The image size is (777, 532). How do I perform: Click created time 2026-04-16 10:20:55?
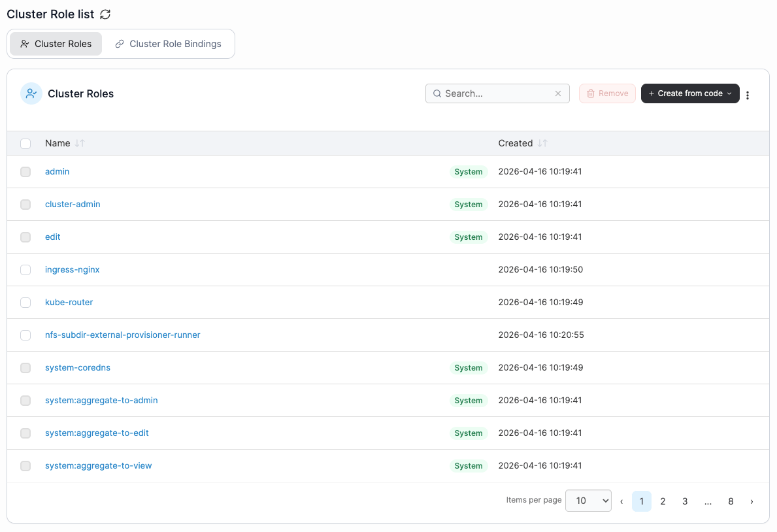(540, 335)
